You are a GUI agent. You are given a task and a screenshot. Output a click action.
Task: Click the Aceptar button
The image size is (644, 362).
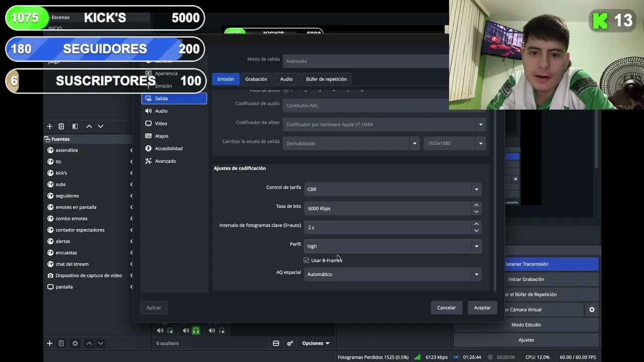(482, 308)
